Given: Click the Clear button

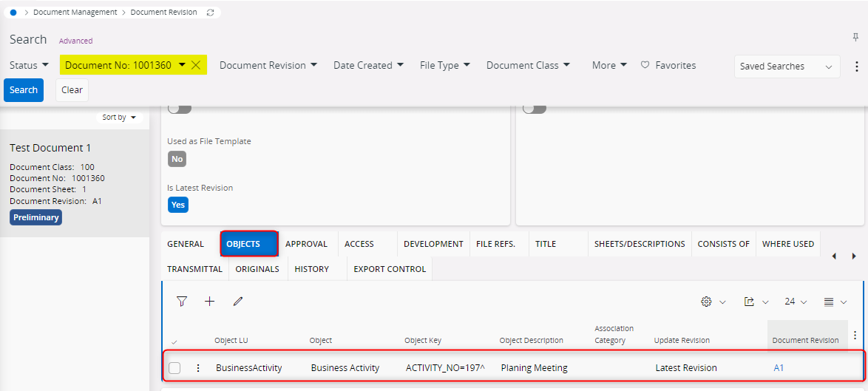Looking at the screenshot, I should coord(72,90).
